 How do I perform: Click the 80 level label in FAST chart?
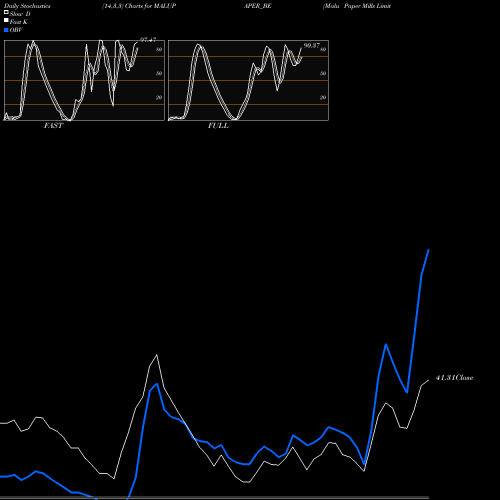click(x=159, y=50)
